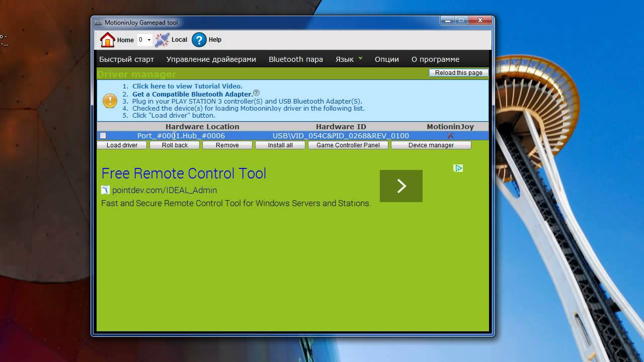Expand the Язык language dropdown arrow
The width and height of the screenshot is (644, 362).
tap(360, 58)
